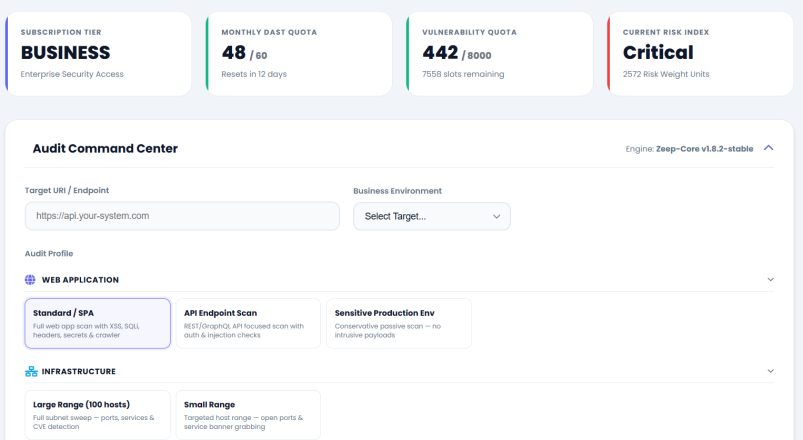803x440 pixels.
Task: Collapse the Infrastructure section chevron
Action: 770,371
